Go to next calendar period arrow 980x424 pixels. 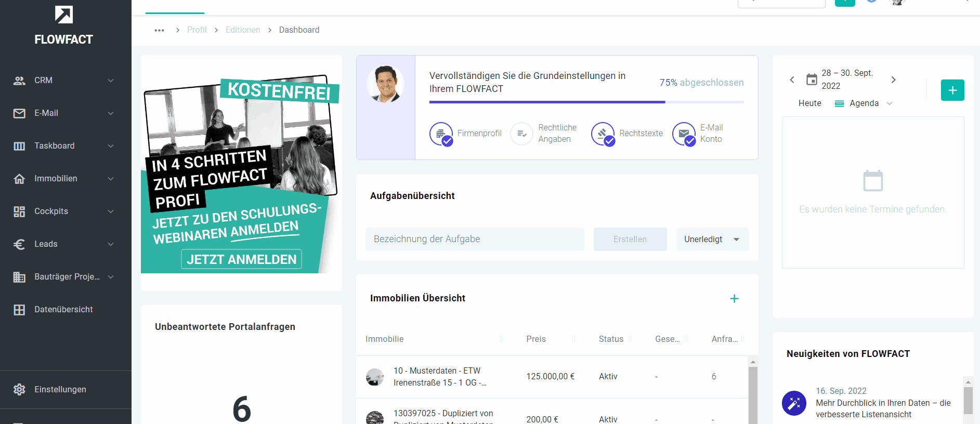(894, 79)
